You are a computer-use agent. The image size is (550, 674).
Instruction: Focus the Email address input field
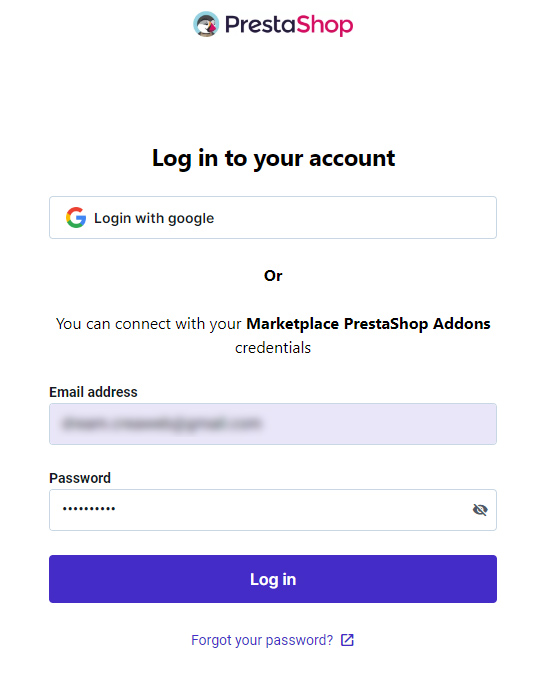273,424
